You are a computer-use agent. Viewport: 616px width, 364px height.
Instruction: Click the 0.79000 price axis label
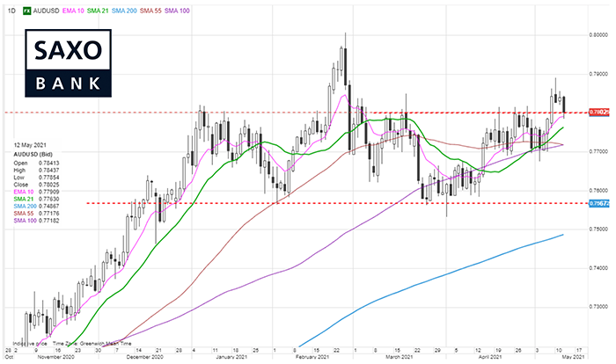coord(598,74)
